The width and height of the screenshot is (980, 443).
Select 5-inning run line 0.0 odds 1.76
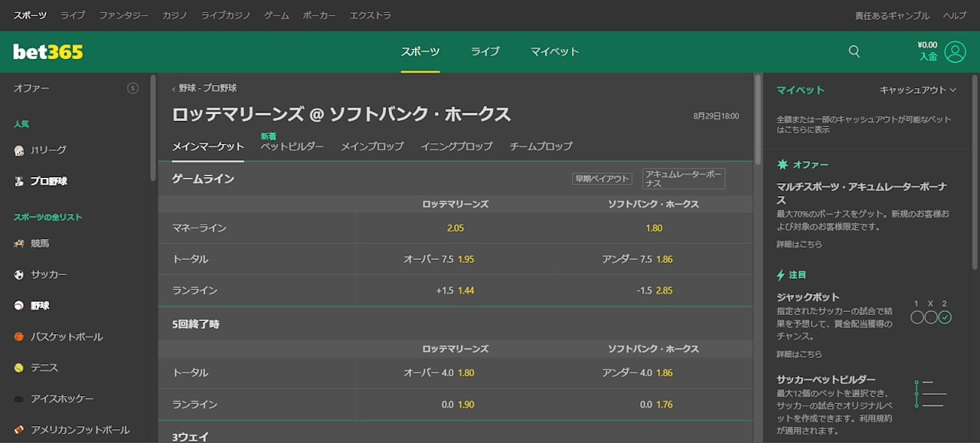pyautogui.click(x=654, y=404)
